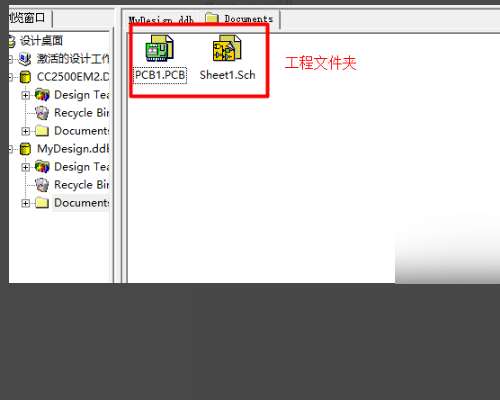
Task: Click Design Team icon under MyDesign.ddb
Action: click(42, 167)
